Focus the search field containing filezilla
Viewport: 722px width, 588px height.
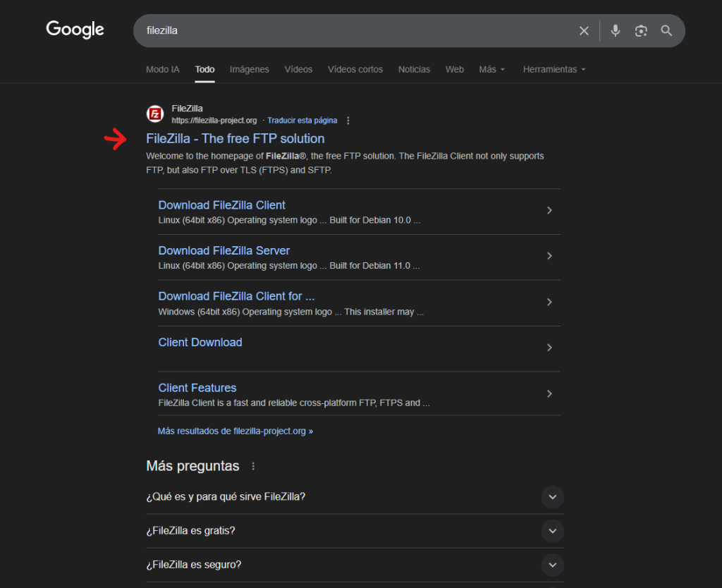(x=353, y=31)
